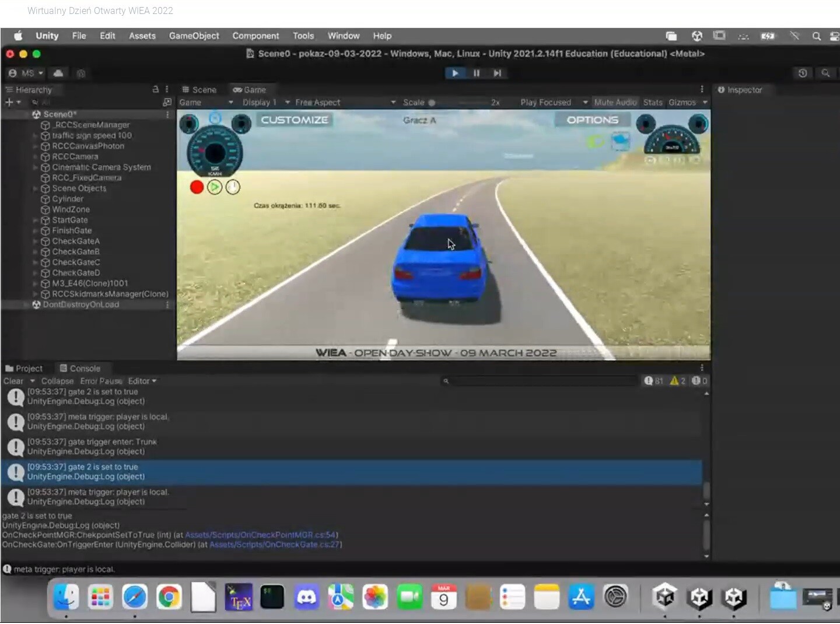The image size is (840, 624).
Task: Click the Hierarchy lock icon
Action: [155, 89]
